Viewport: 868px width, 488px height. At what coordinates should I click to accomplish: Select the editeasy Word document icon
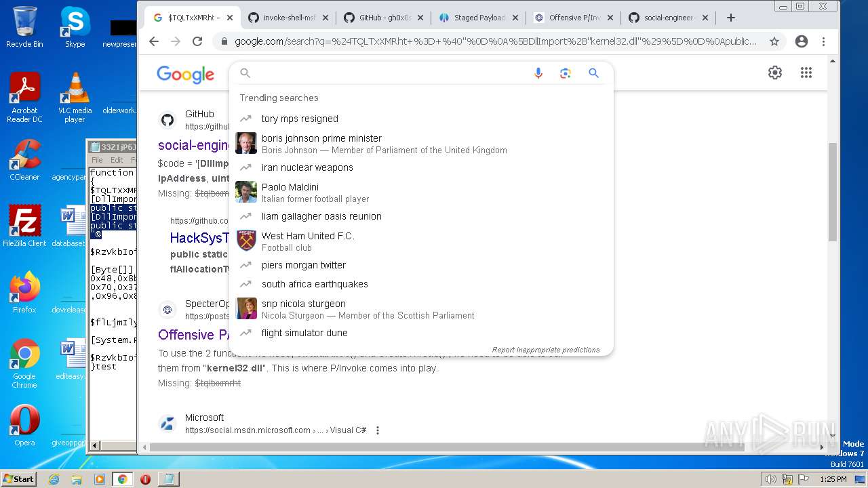tap(70, 360)
